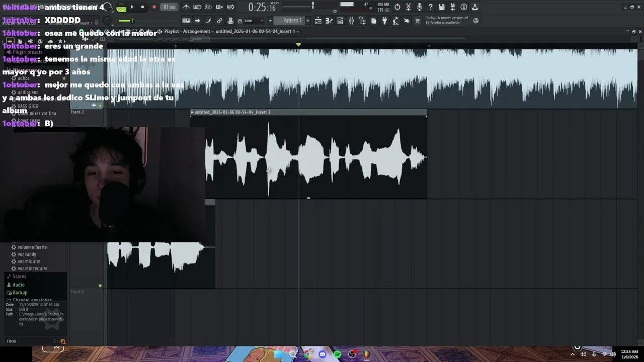Add new pattern with plus button
The image size is (644, 362).
(307, 21)
